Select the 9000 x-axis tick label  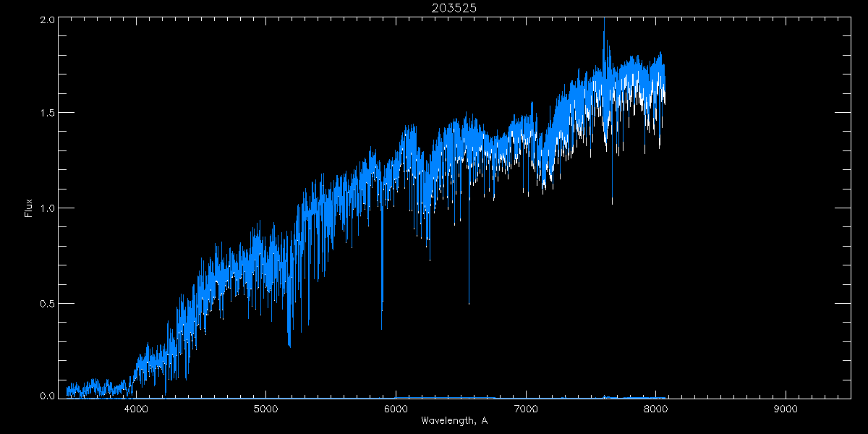pyautogui.click(x=786, y=409)
